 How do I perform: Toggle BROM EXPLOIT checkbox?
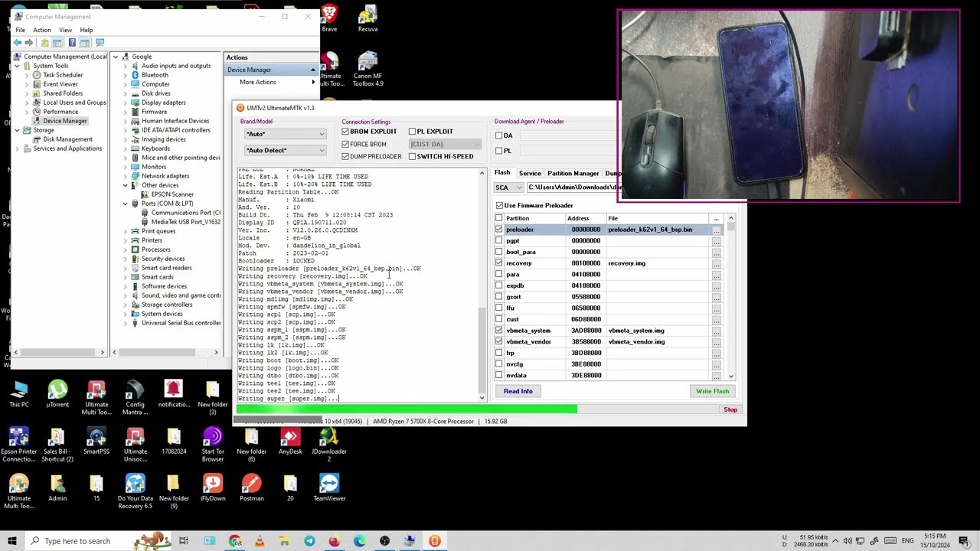(x=345, y=132)
